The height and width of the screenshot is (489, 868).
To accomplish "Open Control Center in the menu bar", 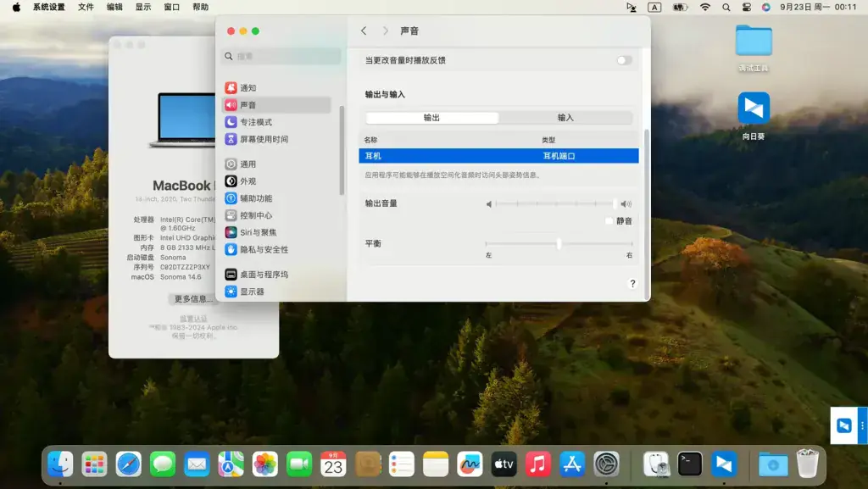I will (746, 7).
